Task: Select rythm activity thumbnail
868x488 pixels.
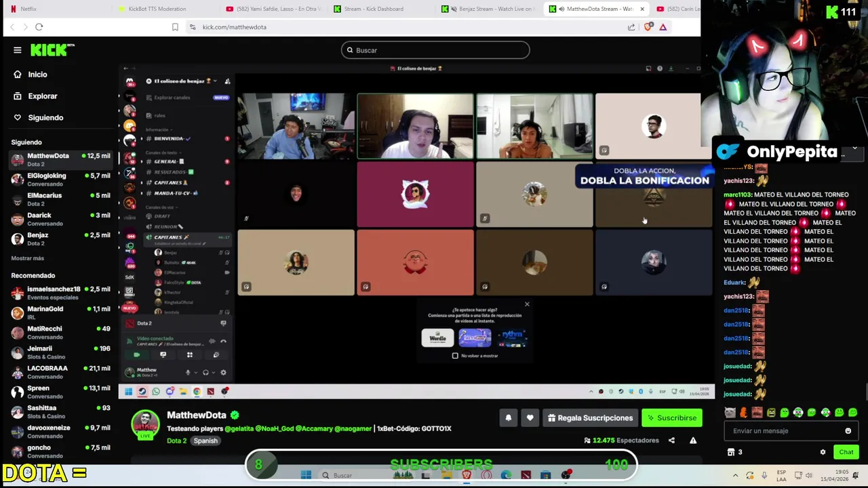Action: [x=512, y=338]
